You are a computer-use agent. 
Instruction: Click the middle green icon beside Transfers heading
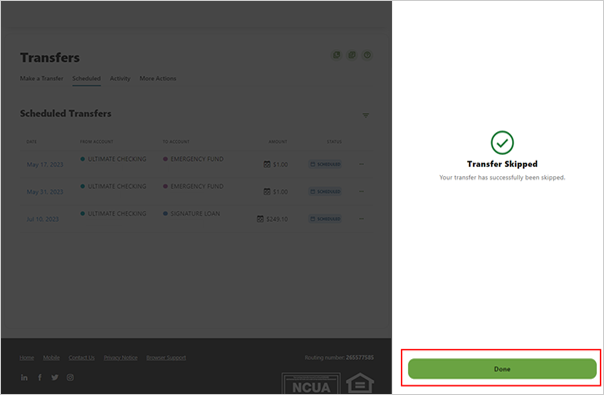(x=352, y=55)
